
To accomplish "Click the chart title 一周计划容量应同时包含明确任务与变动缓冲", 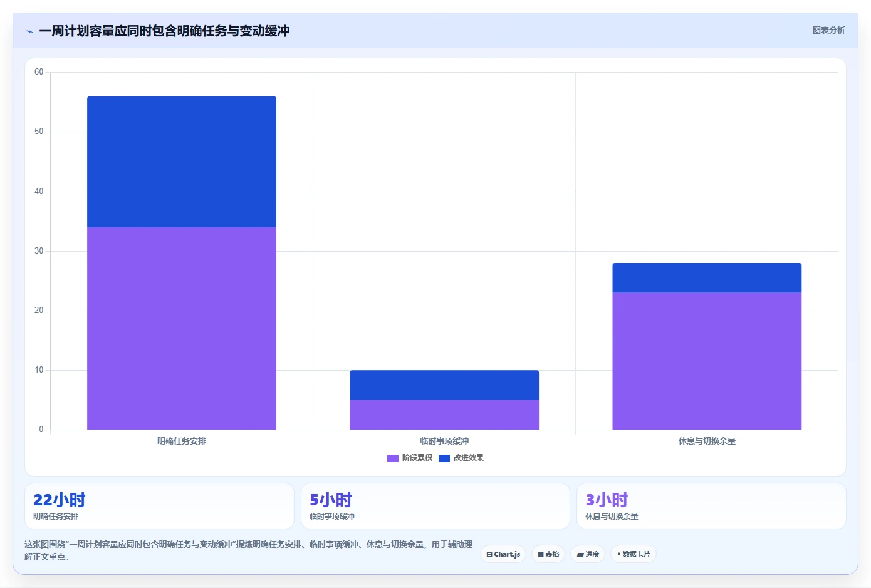I will tap(164, 31).
